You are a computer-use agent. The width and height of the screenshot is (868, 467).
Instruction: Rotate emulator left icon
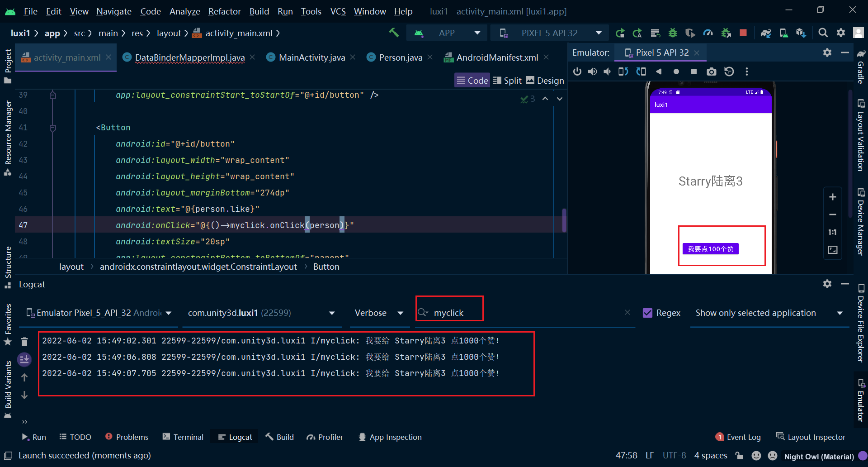click(623, 71)
